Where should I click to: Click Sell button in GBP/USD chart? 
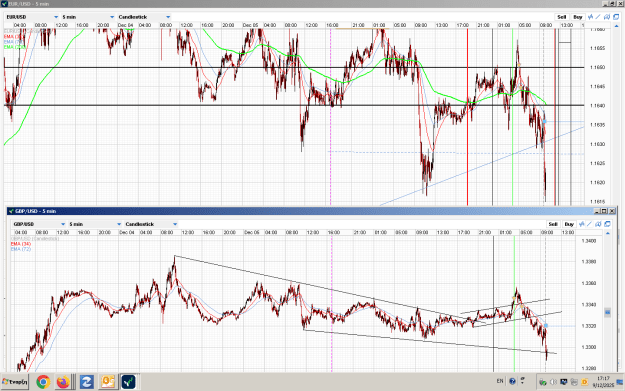tap(553, 224)
